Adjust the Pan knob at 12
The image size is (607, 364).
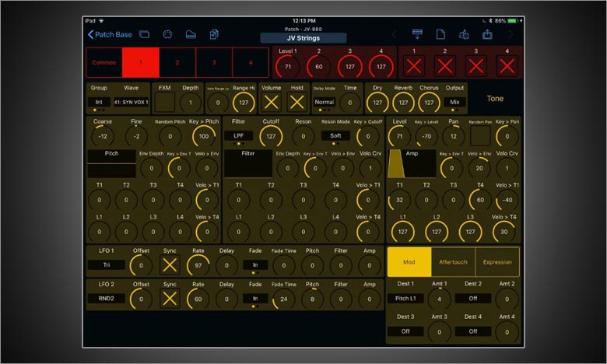pos(454,136)
